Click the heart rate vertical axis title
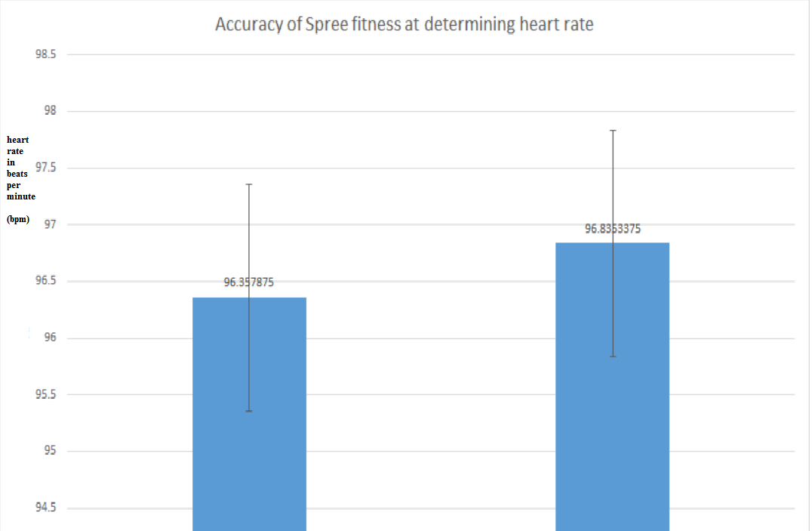This screenshot has height=531, width=812. [x=20, y=168]
